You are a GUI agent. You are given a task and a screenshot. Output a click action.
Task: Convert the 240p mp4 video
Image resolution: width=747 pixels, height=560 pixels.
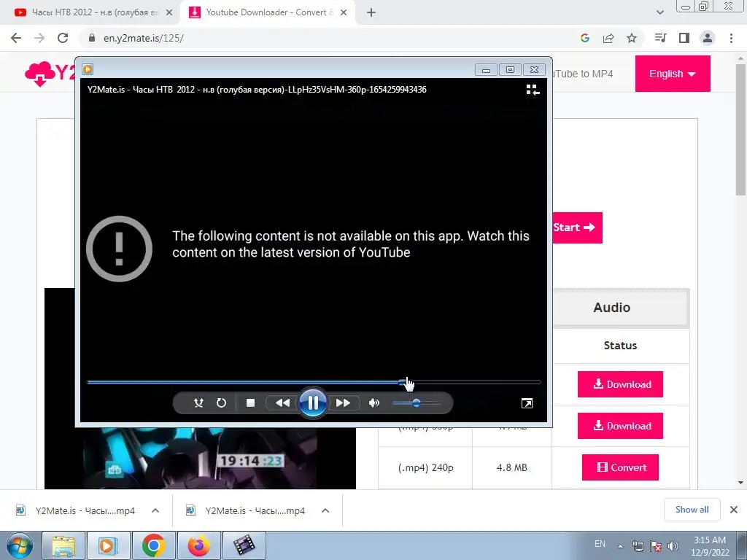tap(620, 467)
